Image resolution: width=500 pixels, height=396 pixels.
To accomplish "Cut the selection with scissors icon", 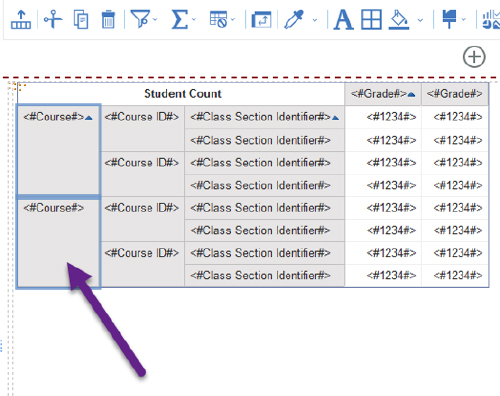I will [53, 19].
